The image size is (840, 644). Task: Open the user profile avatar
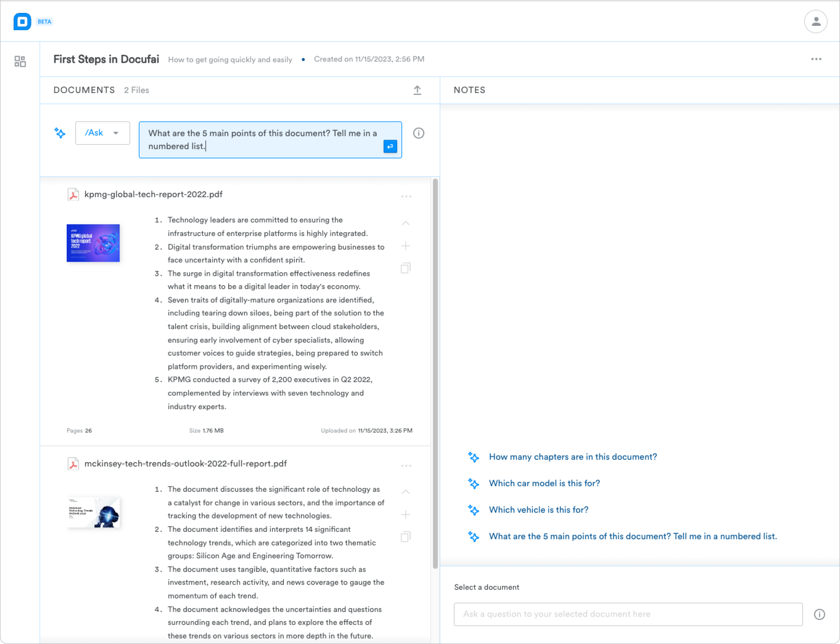[x=815, y=21]
